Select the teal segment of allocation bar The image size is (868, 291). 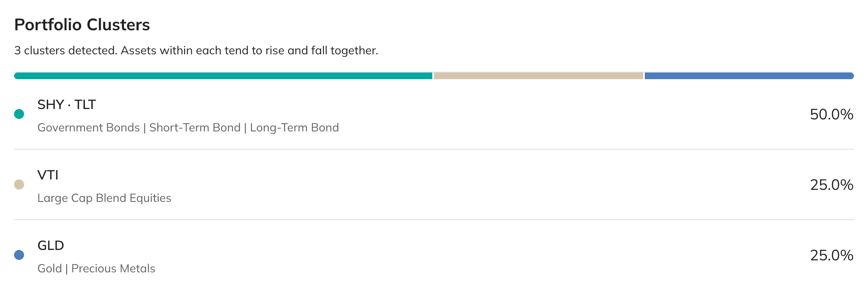pyautogui.click(x=223, y=76)
